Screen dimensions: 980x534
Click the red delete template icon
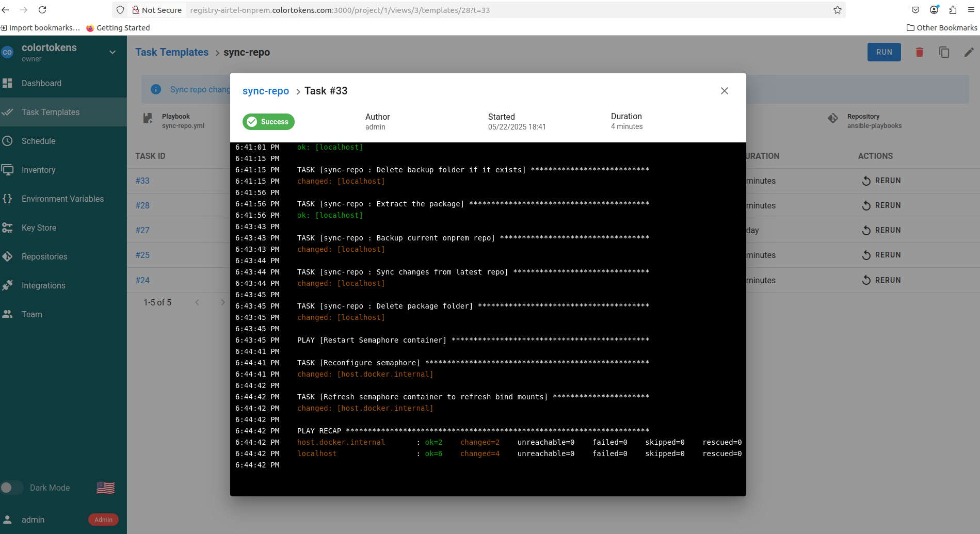(x=919, y=52)
